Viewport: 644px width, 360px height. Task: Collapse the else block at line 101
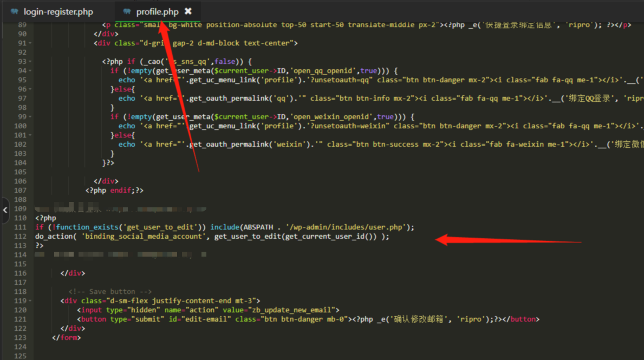point(30,135)
